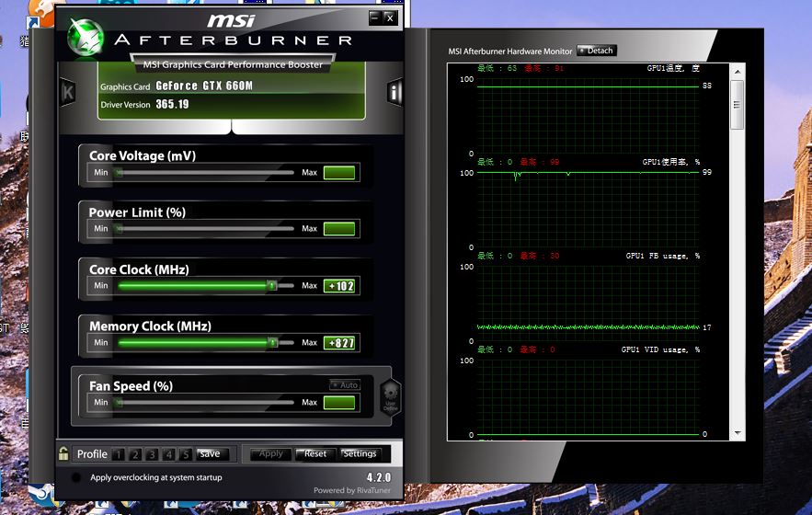Click the Fan Speed value box
Screen dimensions: 812x515
point(339,402)
